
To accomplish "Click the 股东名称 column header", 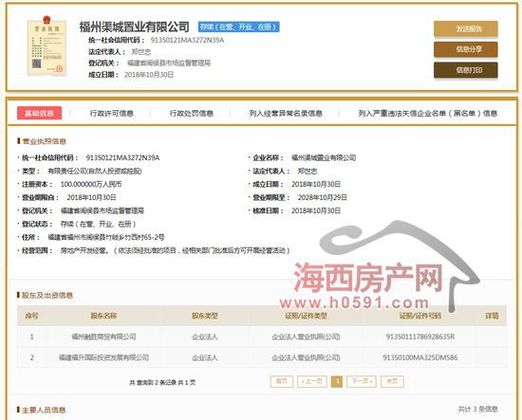I will tap(103, 316).
